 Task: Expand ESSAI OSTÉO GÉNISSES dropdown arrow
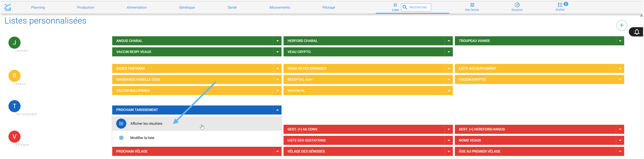tap(449, 68)
